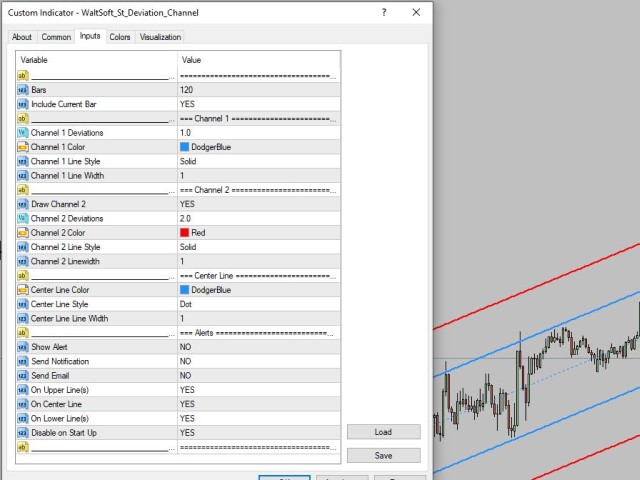Click the icon beside Draw Channel 2

pyautogui.click(x=23, y=204)
